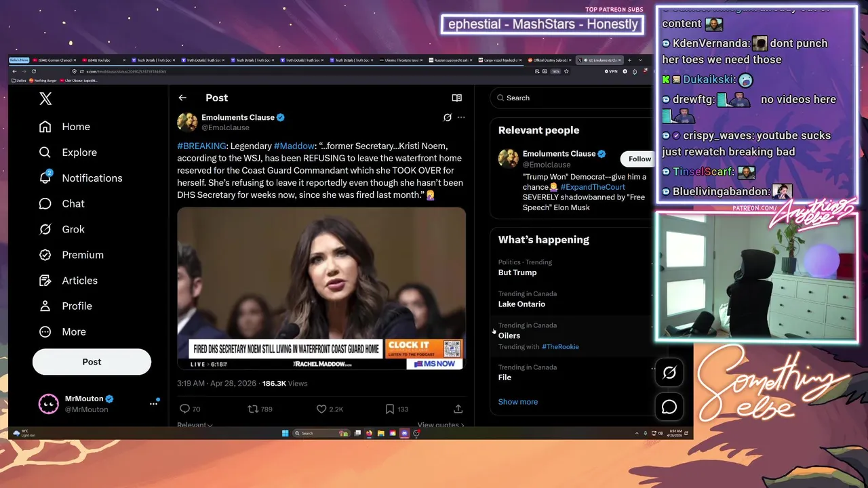
Task: Repost the post with 789 reposts
Action: pos(260,409)
